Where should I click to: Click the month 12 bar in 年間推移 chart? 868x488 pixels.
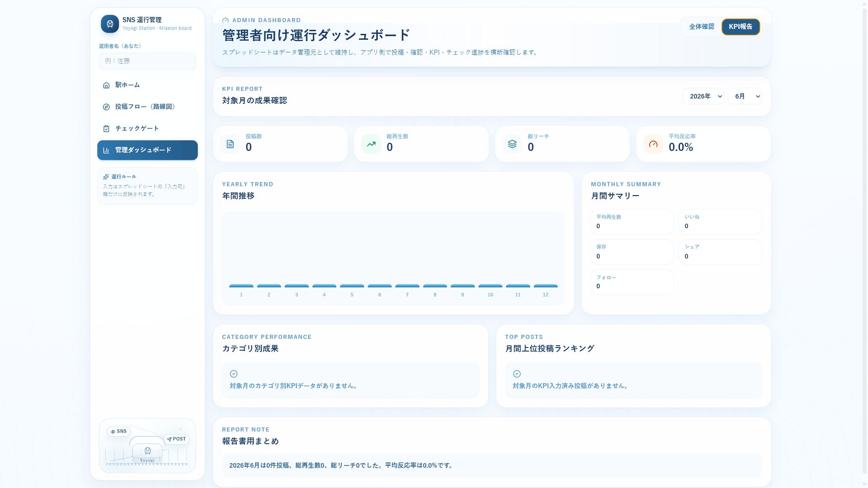[x=546, y=286]
